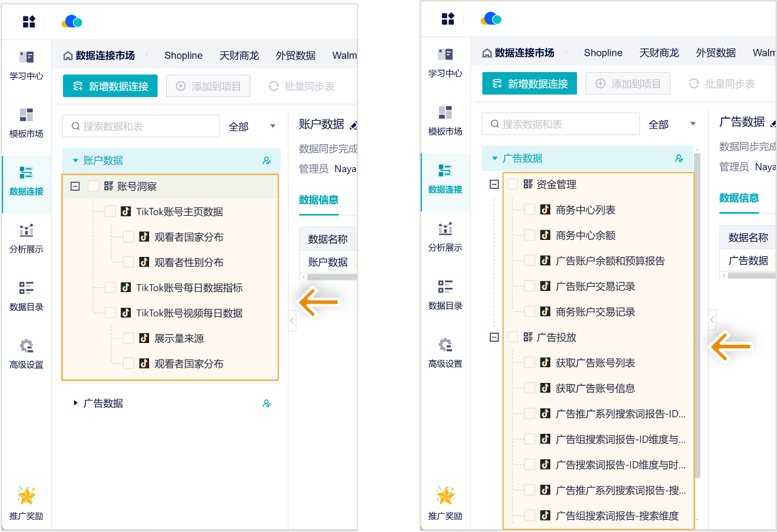Click 新增数据连接 button in the left window
This screenshot has height=532, width=777.
110,86
